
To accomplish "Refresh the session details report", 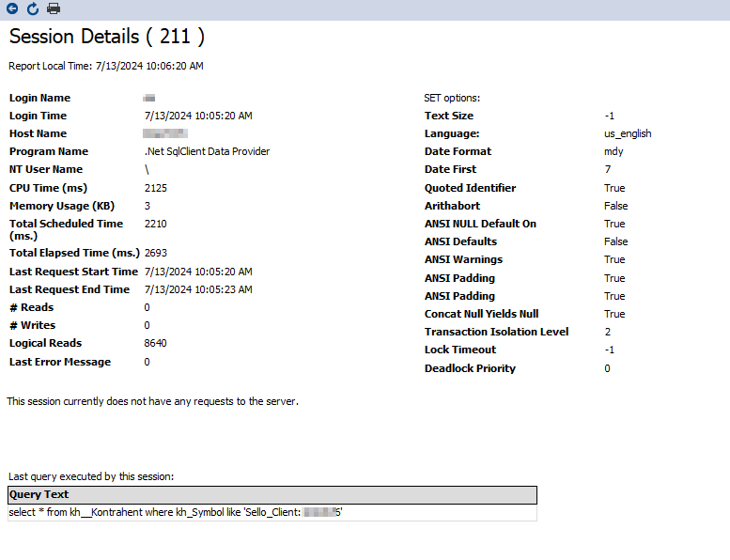I will pyautogui.click(x=33, y=9).
